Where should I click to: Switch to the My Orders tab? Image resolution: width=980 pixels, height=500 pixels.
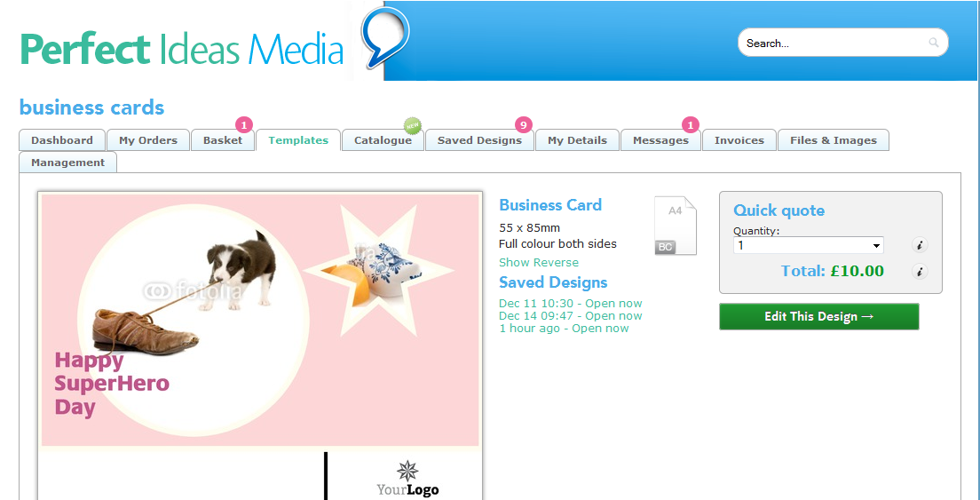[x=148, y=140]
